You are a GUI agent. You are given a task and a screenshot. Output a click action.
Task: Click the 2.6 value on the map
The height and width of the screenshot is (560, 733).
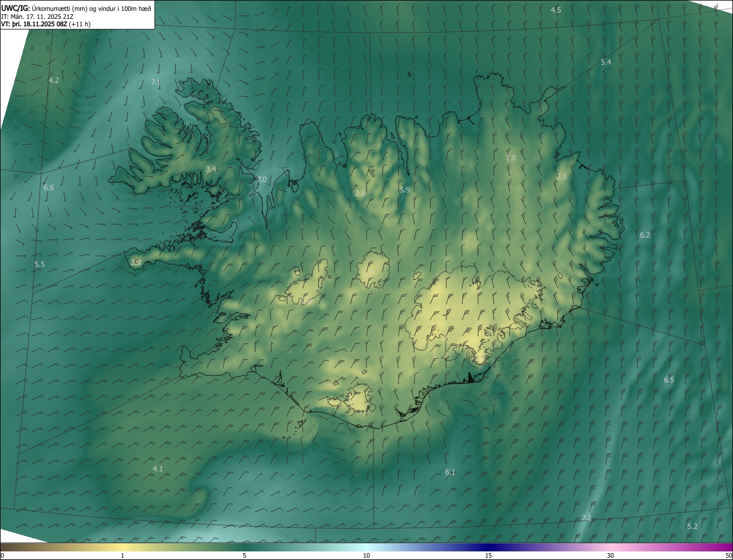pyautogui.click(x=360, y=194)
